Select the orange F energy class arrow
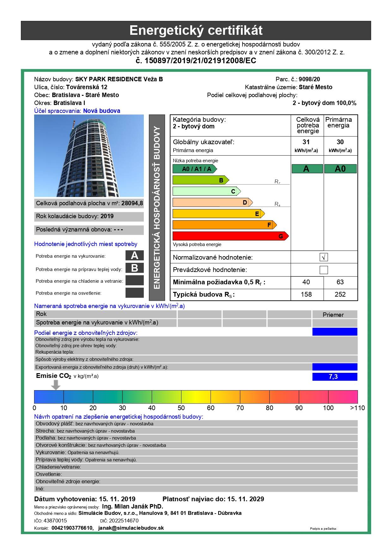 click(224, 225)
